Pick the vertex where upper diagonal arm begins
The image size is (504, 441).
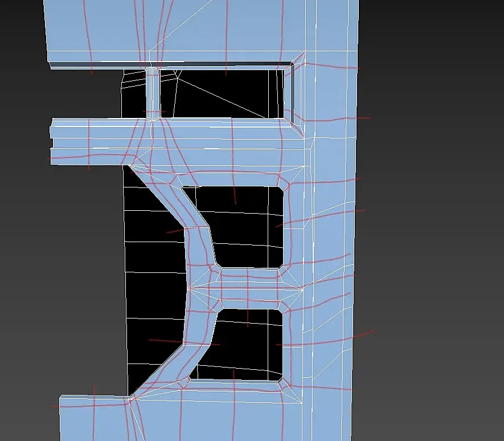129,165
